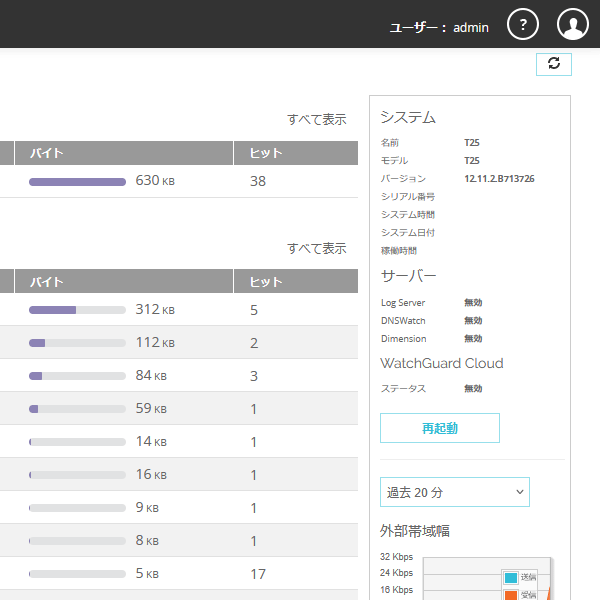The width and height of the screenshot is (600, 600).
Task: Sort lower table by バイト column header
Action: (124, 282)
